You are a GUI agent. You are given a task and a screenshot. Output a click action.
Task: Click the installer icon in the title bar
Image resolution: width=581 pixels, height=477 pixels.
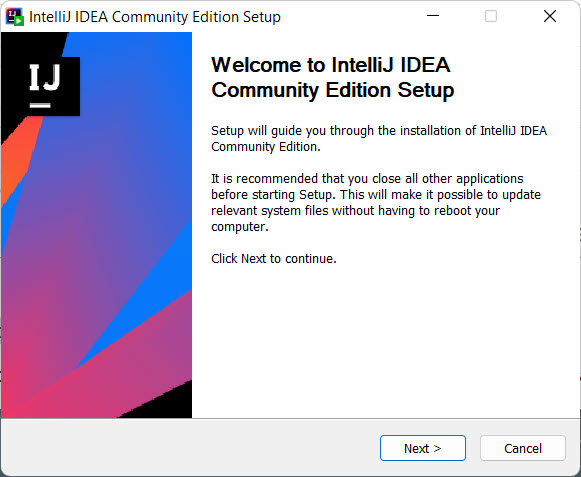(15, 17)
